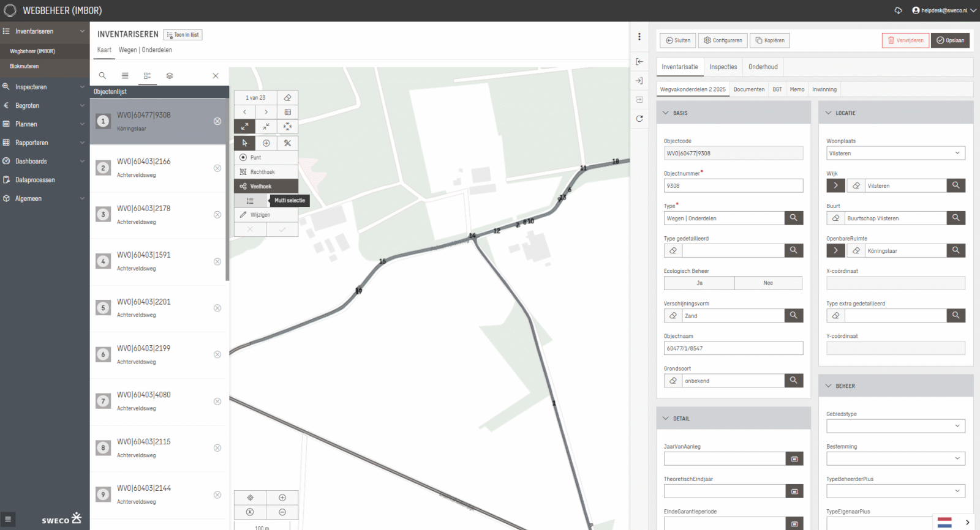Click the Objectnummer input field
Viewport: 980px width, 530px height.
pyautogui.click(x=733, y=185)
